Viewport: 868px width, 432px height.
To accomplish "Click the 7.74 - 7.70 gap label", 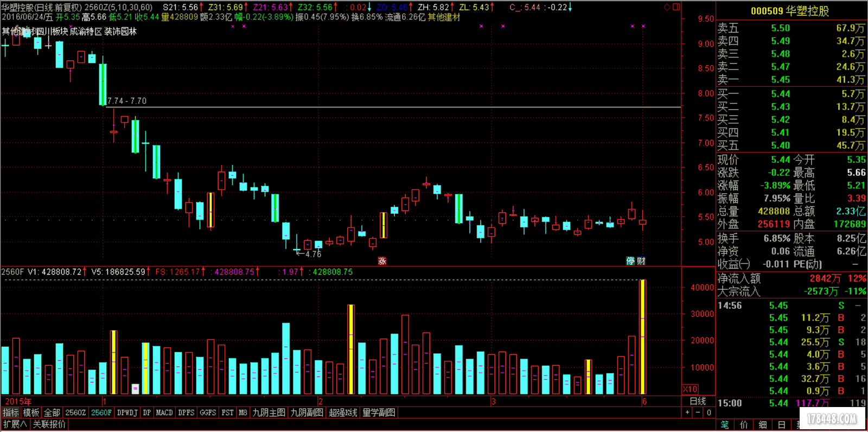I will click(x=127, y=101).
